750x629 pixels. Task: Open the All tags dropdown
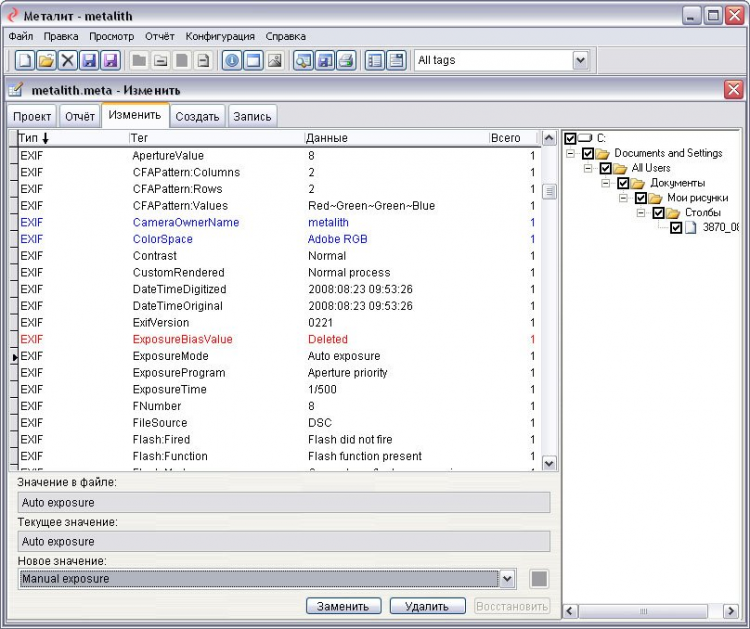coord(580,61)
